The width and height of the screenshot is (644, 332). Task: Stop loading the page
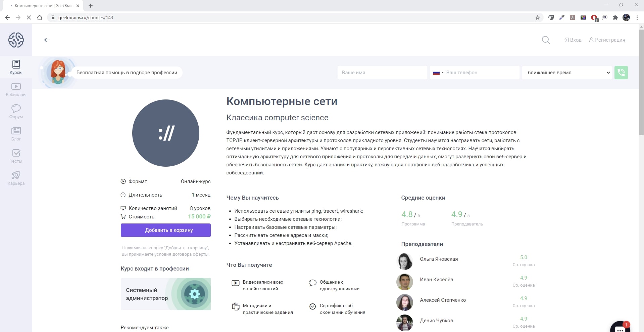tap(29, 17)
